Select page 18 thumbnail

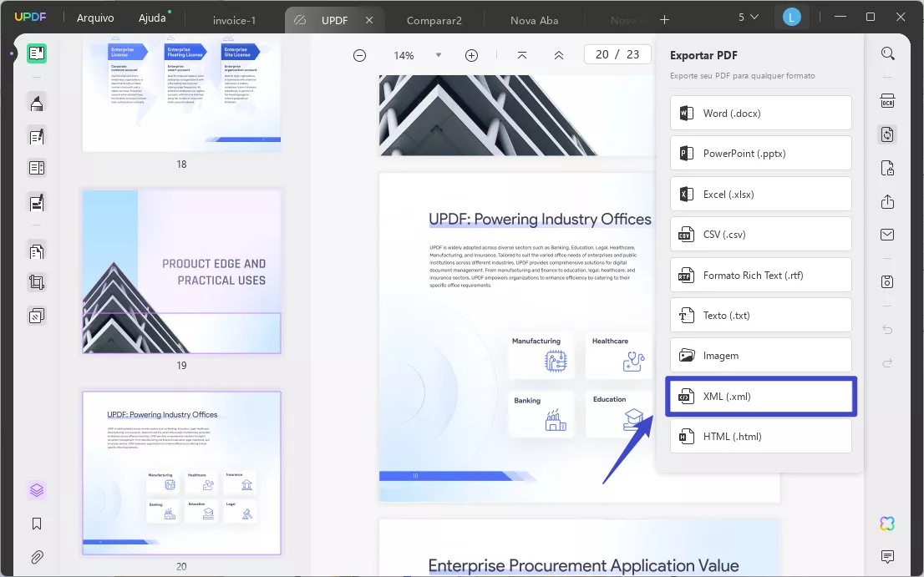coord(181,97)
